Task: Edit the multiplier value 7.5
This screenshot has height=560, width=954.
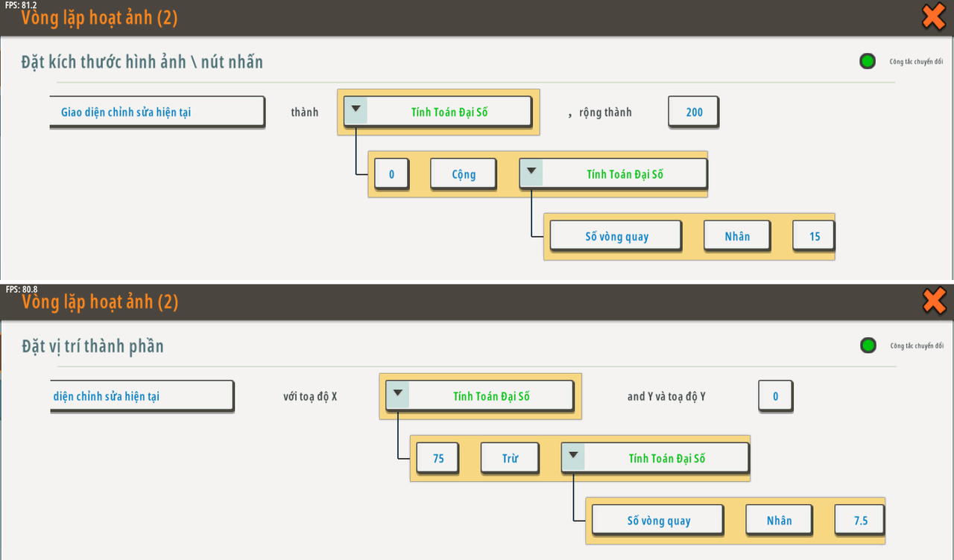Action: (x=860, y=521)
